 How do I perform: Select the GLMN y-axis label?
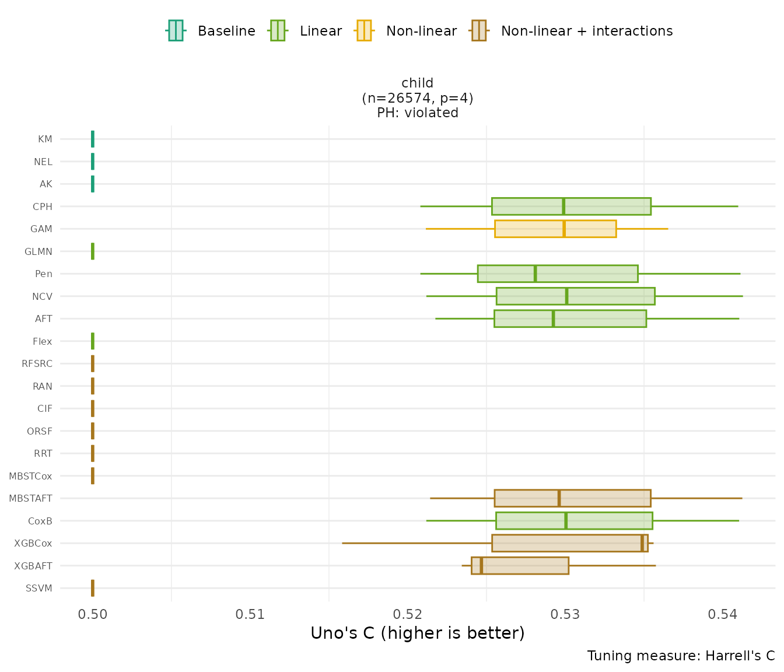pos(38,252)
